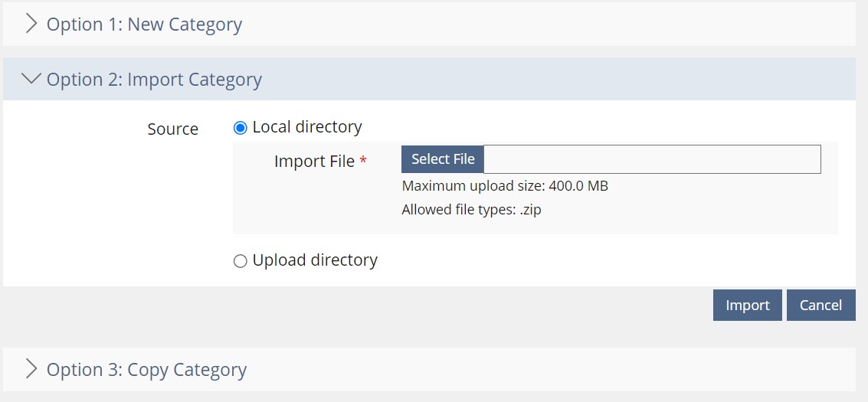
Task: Select the Local directory radio button
Action: [241, 127]
